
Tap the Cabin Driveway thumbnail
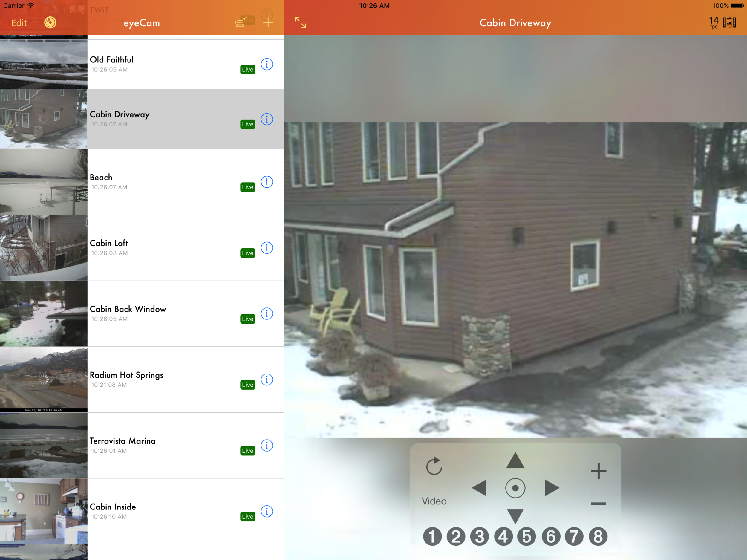[44, 119]
